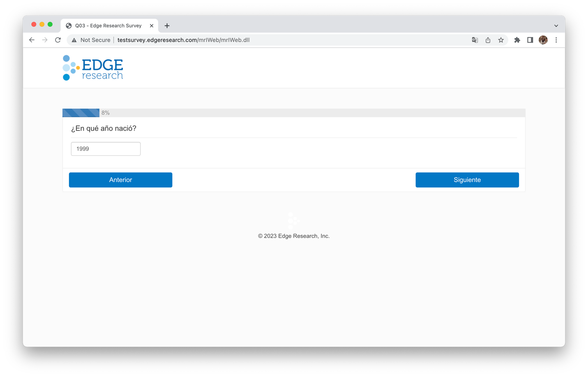Click the red close window button

pyautogui.click(x=34, y=25)
